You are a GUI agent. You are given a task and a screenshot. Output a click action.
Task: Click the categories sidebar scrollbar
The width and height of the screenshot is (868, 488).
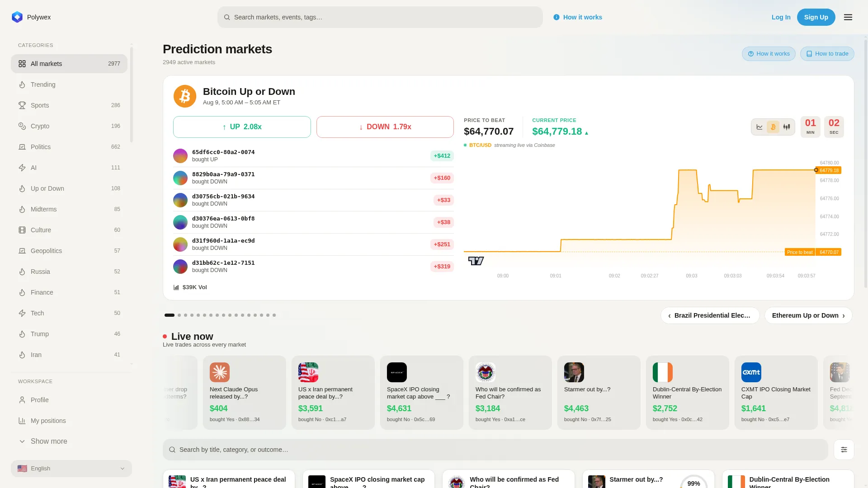[x=132, y=94]
